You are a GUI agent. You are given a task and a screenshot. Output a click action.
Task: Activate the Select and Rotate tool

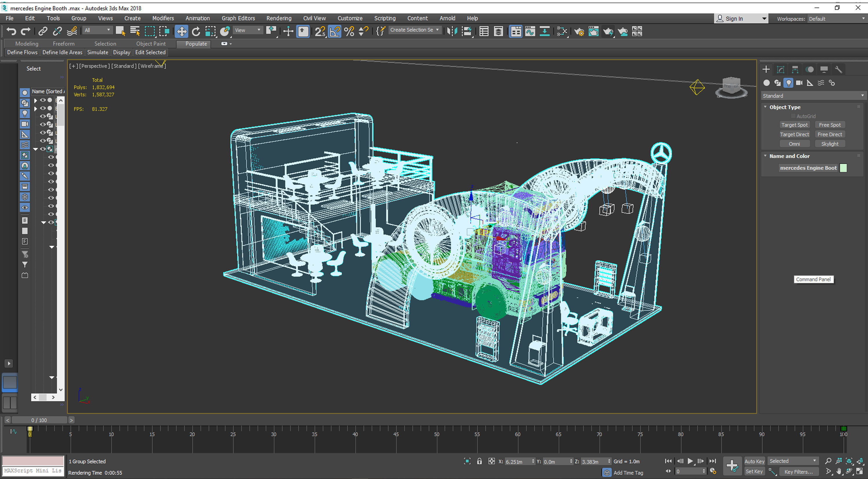(x=196, y=31)
